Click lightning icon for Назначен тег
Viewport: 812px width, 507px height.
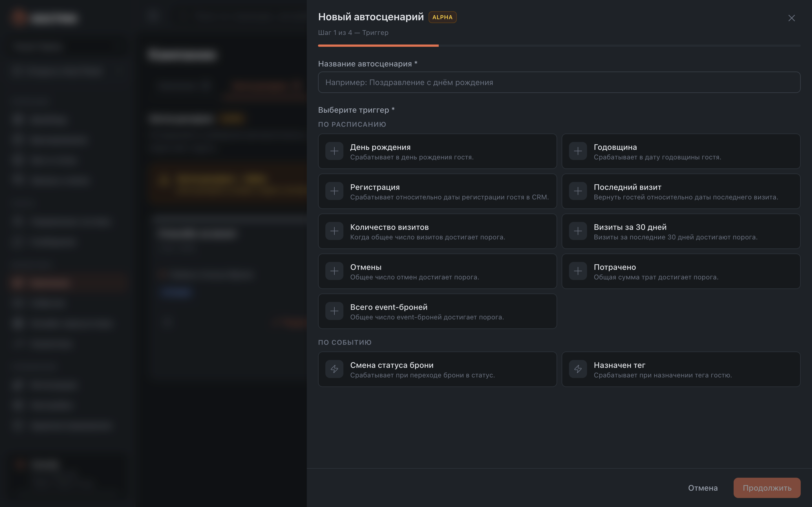pos(578,369)
